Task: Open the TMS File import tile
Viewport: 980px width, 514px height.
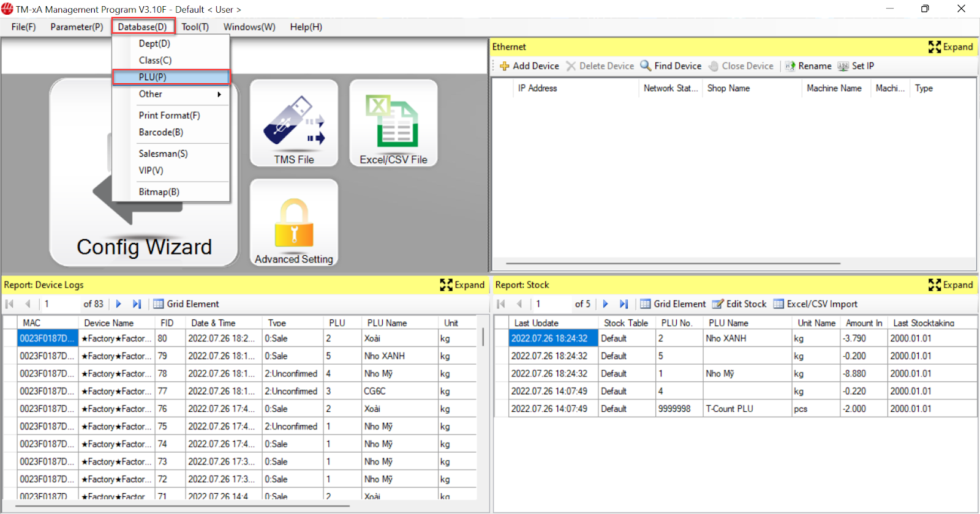Action: coord(294,124)
